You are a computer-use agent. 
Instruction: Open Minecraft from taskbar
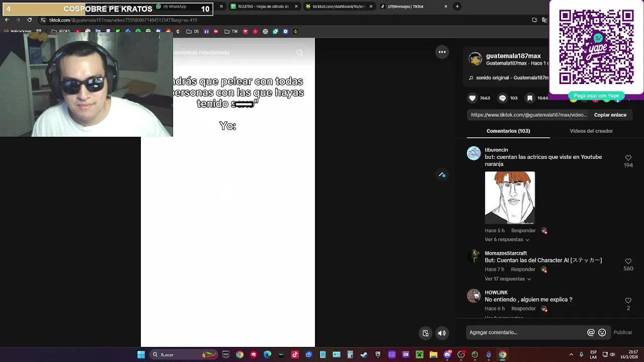(x=420, y=355)
